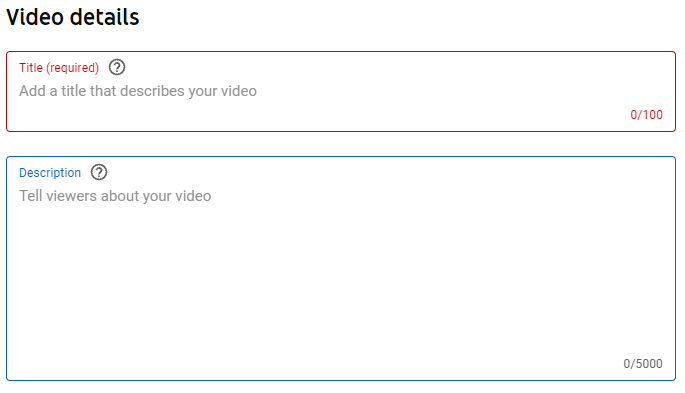
Task: Show description tips via circled question mark
Action: click(99, 172)
